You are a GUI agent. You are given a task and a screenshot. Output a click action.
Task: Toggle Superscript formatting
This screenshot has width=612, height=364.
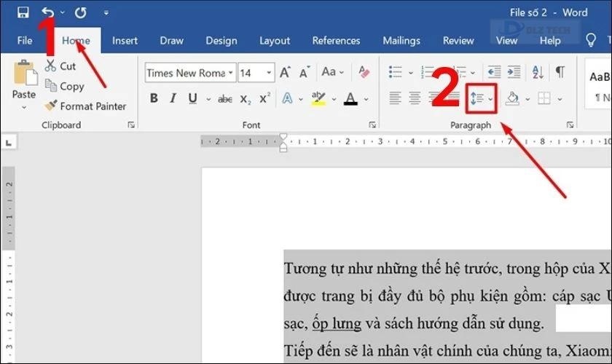pos(265,98)
